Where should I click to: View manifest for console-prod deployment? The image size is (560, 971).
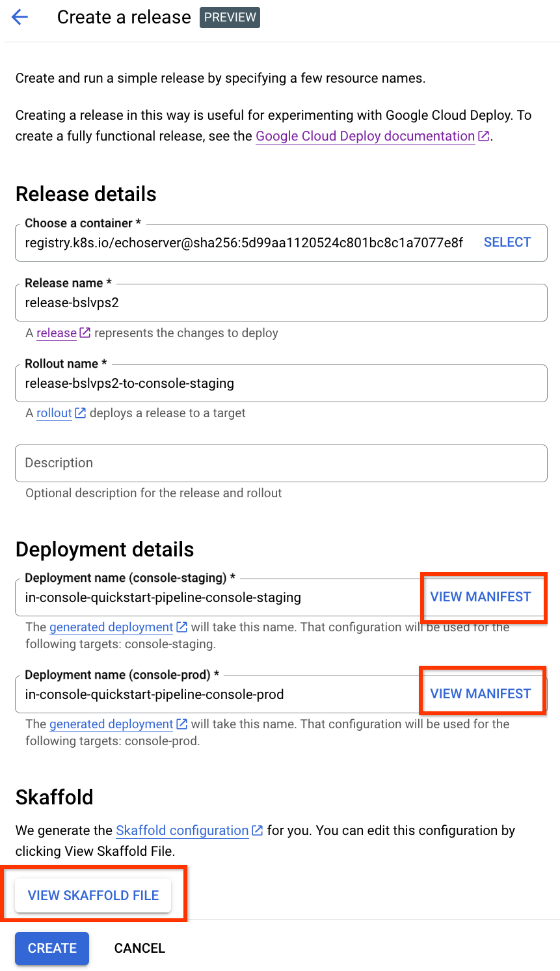[482, 694]
